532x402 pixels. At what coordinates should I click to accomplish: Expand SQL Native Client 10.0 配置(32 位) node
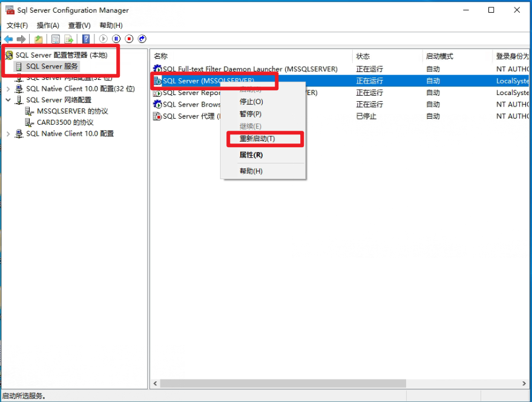pyautogui.click(x=8, y=89)
